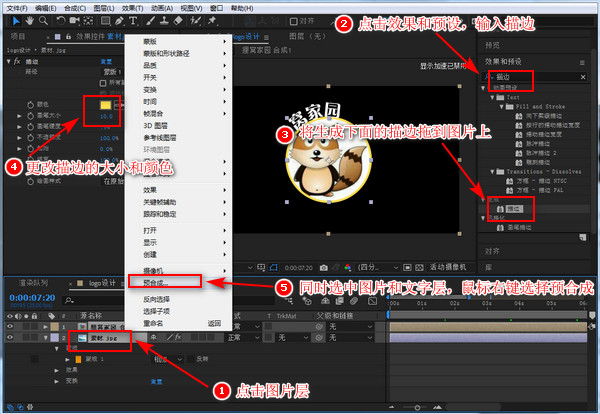Select the Clone Stamp tool
Viewport: 600px width, 414px height.
pyautogui.click(x=164, y=21)
